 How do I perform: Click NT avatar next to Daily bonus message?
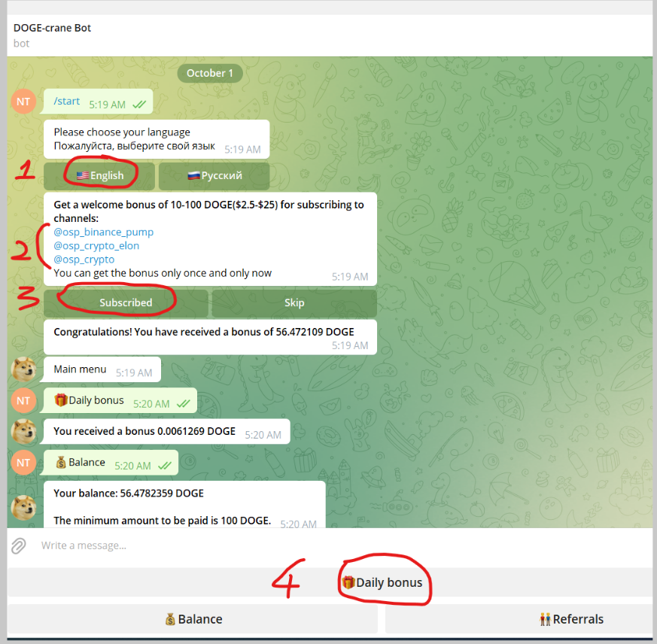click(x=23, y=400)
